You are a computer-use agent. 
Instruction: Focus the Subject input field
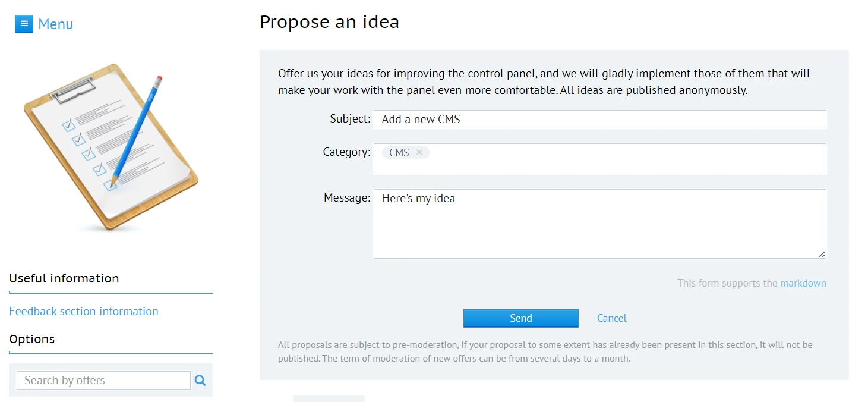click(599, 119)
